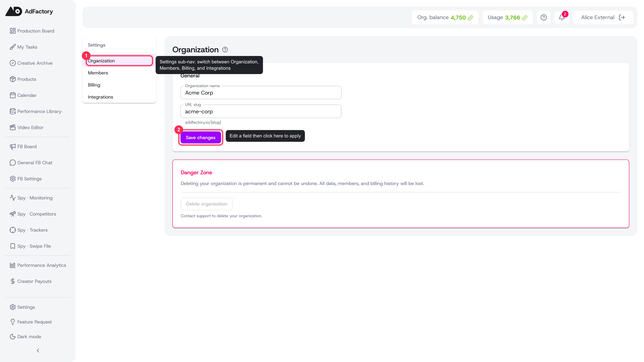Image resolution: width=644 pixels, height=362 pixels.
Task: Select Organization in settings sub-nav
Action: [119, 61]
